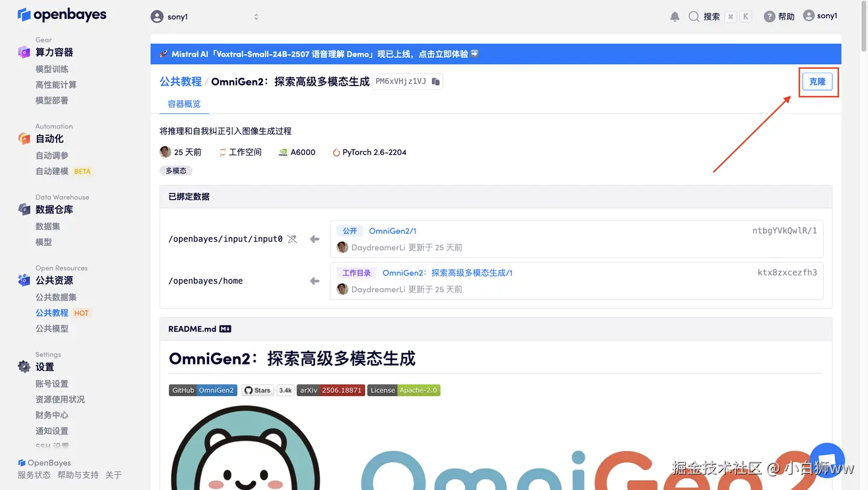Image resolution: width=868 pixels, height=490 pixels.
Task: Click the arXiv 2506.18871 badge
Action: click(x=330, y=390)
